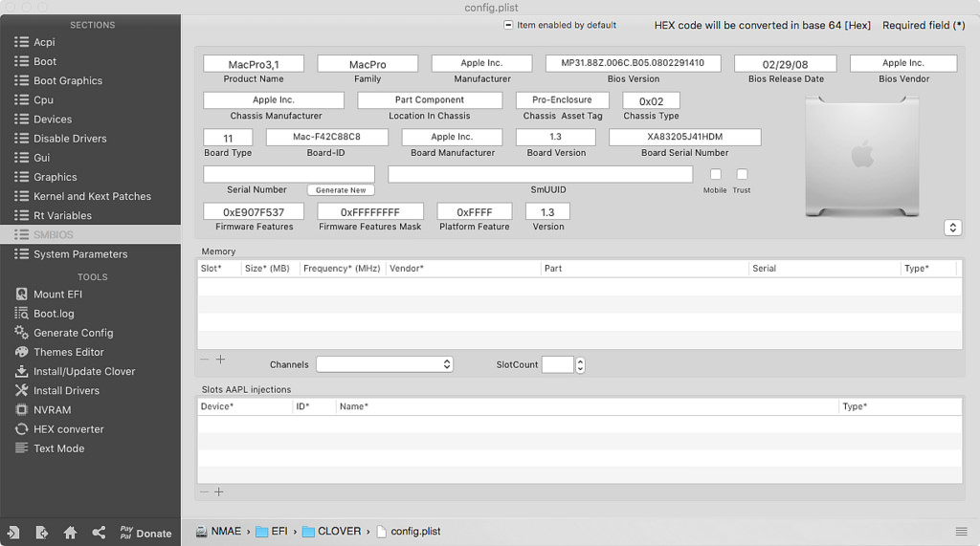Image resolution: width=980 pixels, height=546 pixels.
Task: Click the Serial Number input field
Action: 289,174
